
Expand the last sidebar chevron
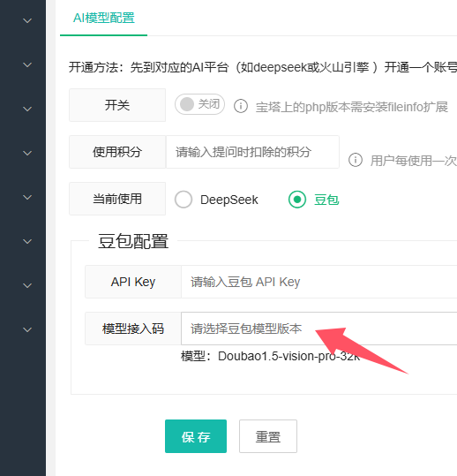pos(27,329)
